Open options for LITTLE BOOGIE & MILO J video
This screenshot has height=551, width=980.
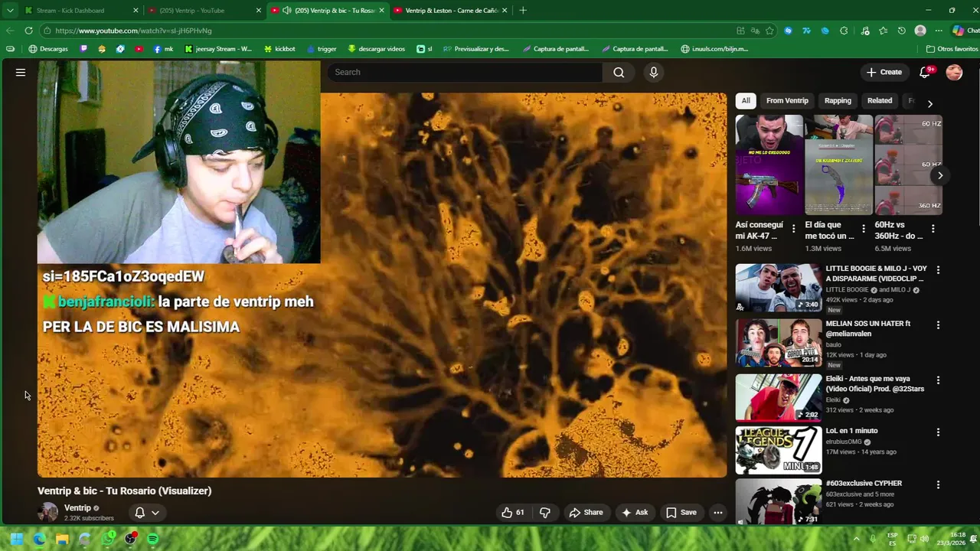pyautogui.click(x=938, y=270)
